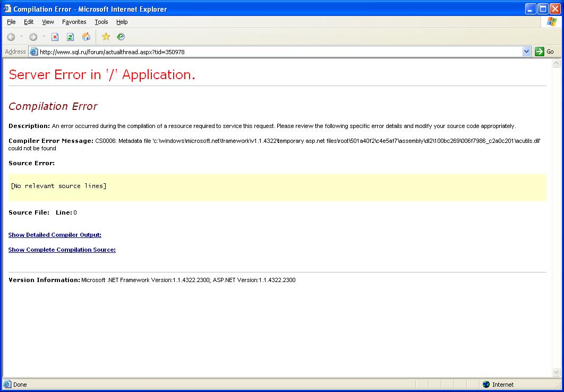Expand the Forward button history dropdown
The image size is (564, 392).
coord(44,37)
